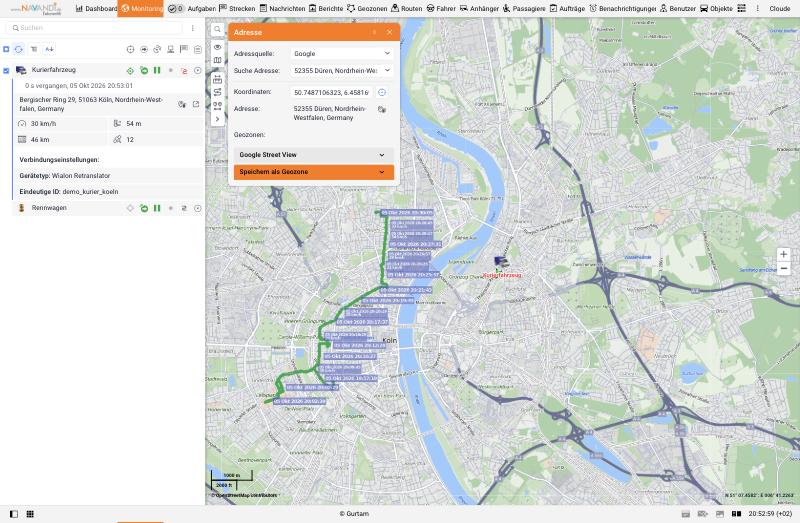Toggle the green target icon for Kurierfahrzeug
The image size is (800, 523).
pyautogui.click(x=130, y=70)
